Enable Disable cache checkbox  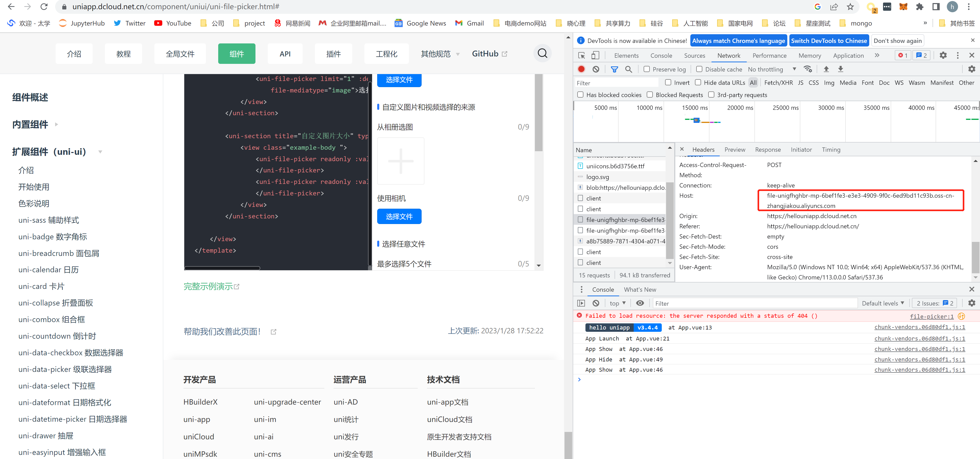pyautogui.click(x=699, y=69)
